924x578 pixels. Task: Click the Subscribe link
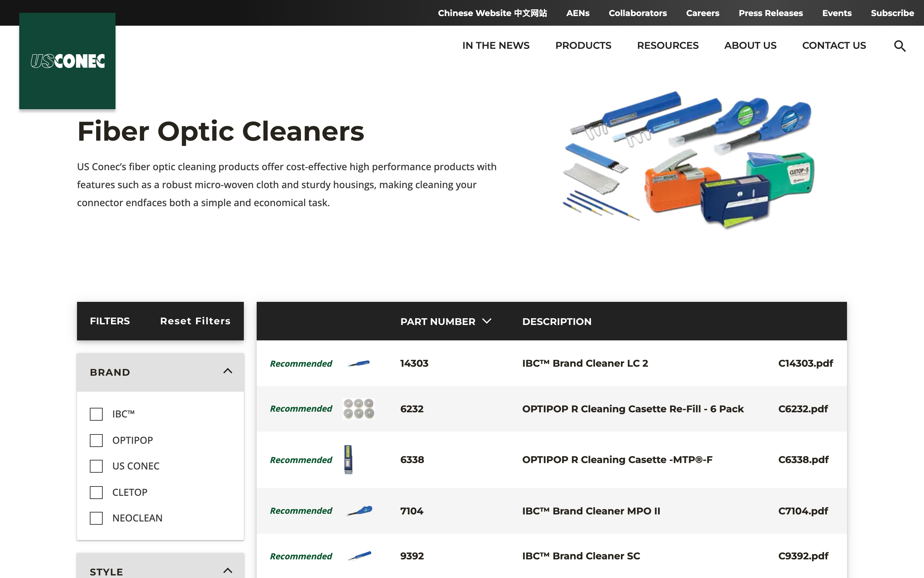(x=892, y=13)
